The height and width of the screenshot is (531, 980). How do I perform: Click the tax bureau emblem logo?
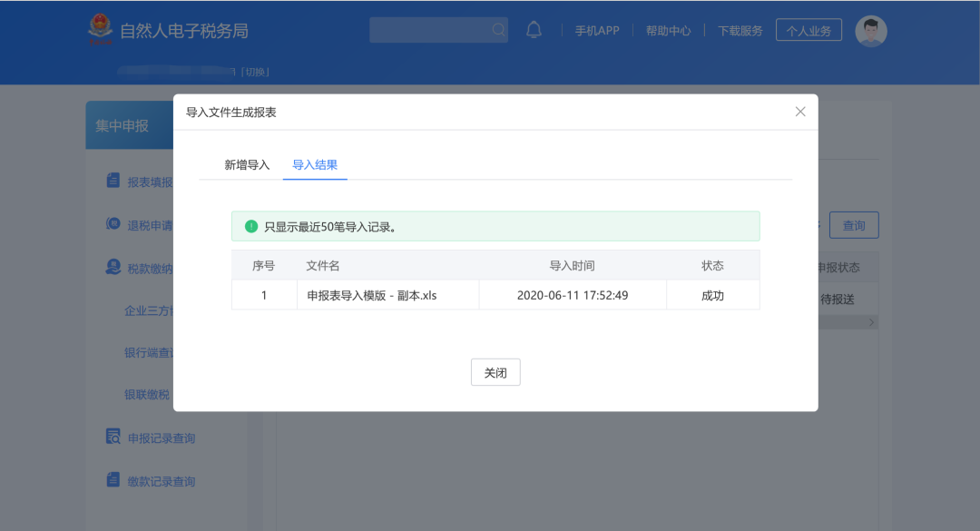[100, 29]
